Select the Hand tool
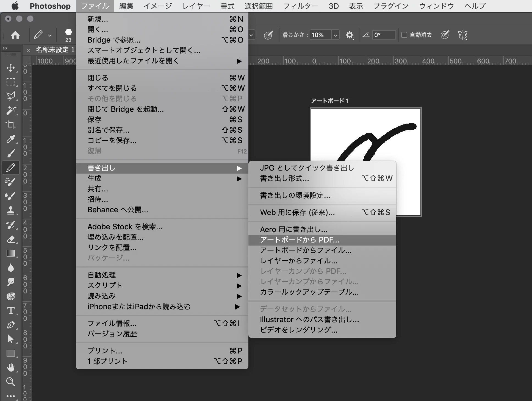Viewport: 532px width, 401px height. point(10,367)
